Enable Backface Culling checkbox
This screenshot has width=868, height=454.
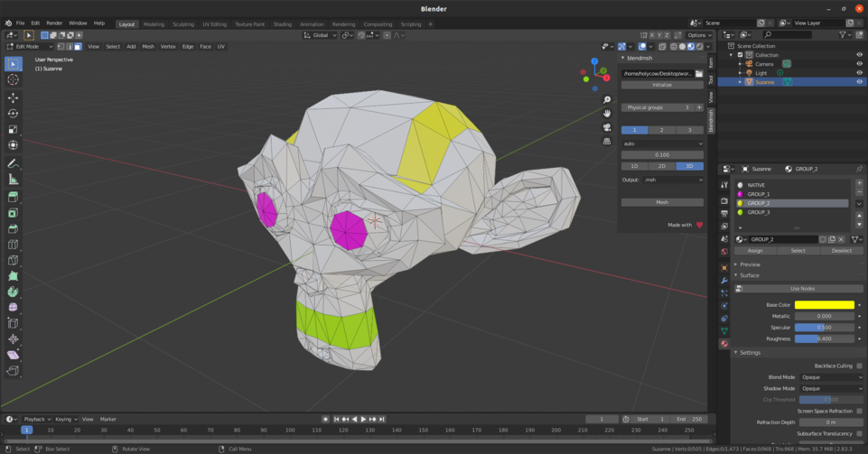point(859,366)
